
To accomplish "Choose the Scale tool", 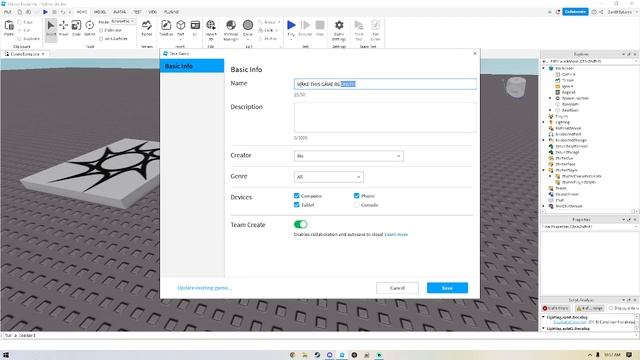I will tap(76, 29).
